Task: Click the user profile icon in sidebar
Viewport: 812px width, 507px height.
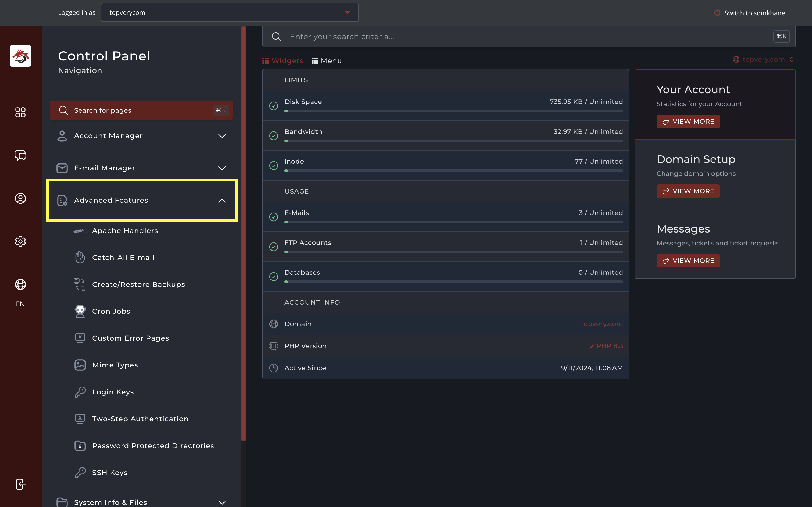Action: (20, 198)
